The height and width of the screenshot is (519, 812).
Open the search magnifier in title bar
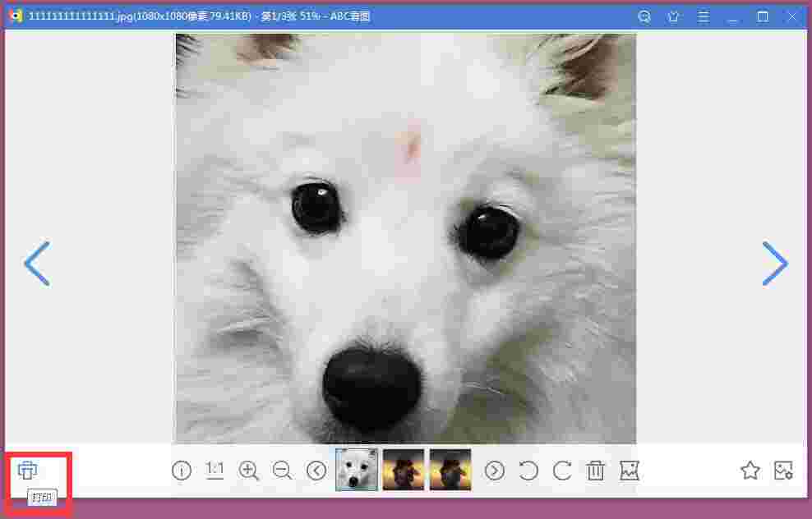coord(644,16)
